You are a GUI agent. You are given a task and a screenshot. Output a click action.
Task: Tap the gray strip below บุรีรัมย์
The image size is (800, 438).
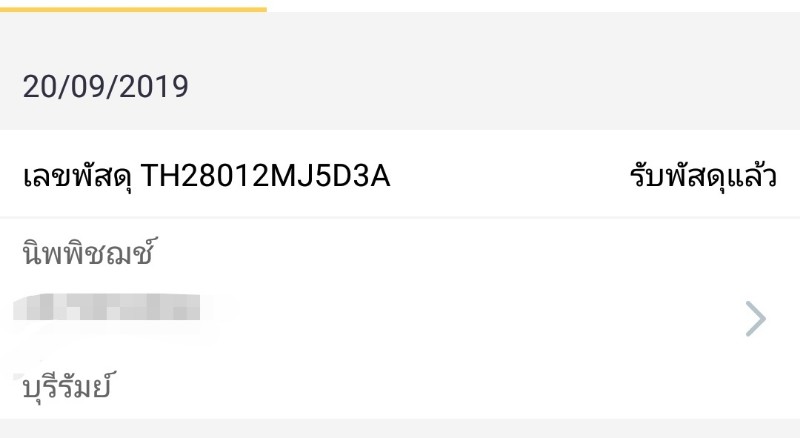click(x=400, y=428)
